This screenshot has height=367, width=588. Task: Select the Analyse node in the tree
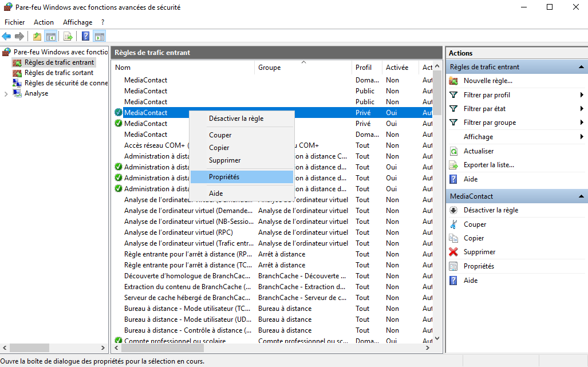click(37, 93)
